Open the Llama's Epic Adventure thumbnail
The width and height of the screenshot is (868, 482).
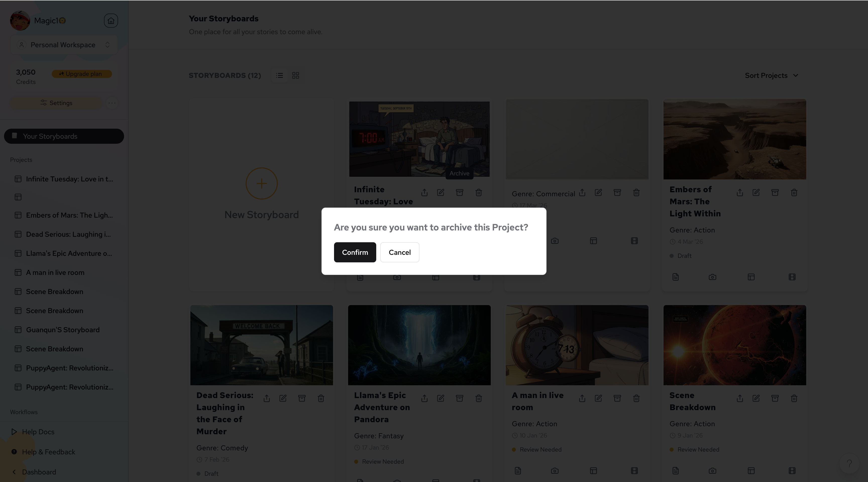[419, 345]
